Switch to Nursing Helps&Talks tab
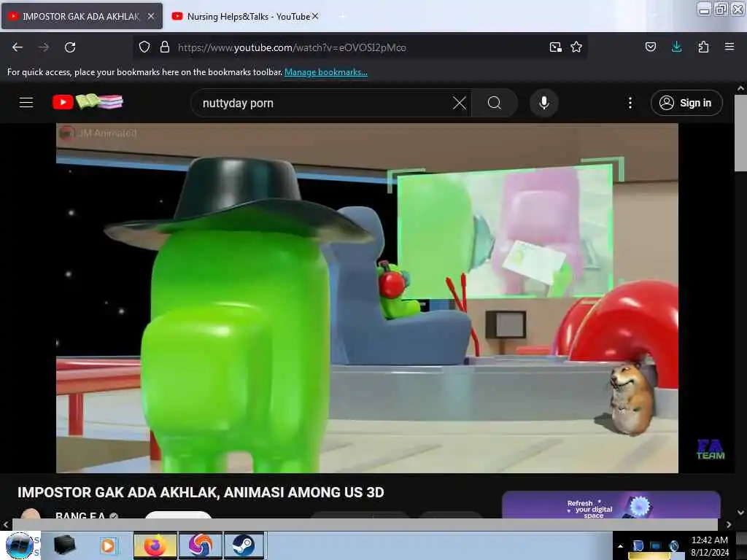The height and width of the screenshot is (560, 747). coord(248,17)
